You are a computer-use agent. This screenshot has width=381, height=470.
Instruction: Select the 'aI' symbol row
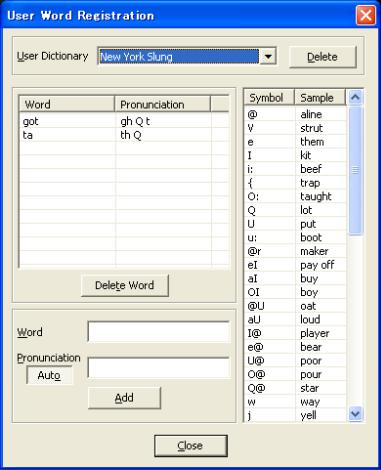point(295,278)
